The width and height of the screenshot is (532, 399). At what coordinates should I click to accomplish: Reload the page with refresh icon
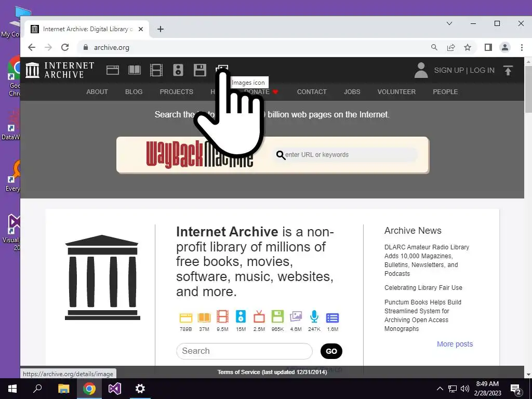tap(65, 47)
